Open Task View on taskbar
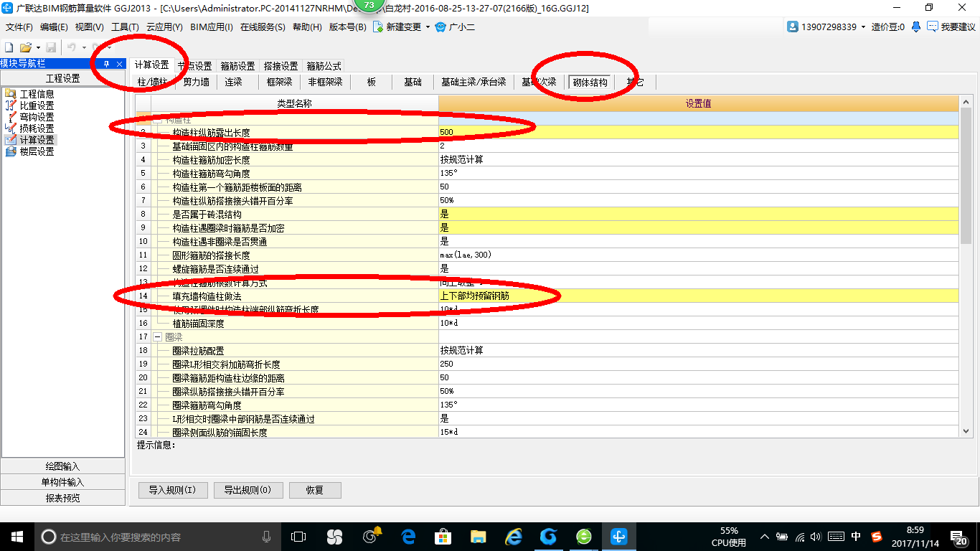Image resolution: width=980 pixels, height=551 pixels. (x=298, y=537)
